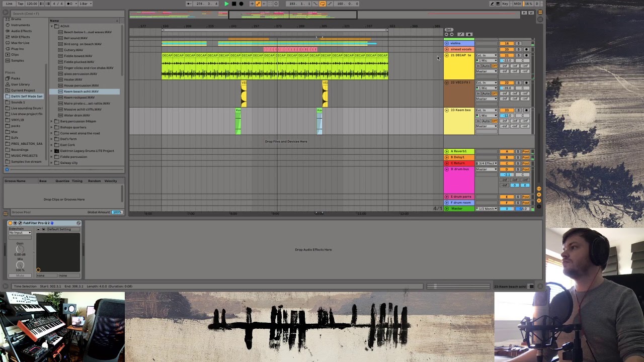644x362 pixels.
Task: Adjust the Global Amount 100% slider
Action: pyautogui.click(x=117, y=212)
